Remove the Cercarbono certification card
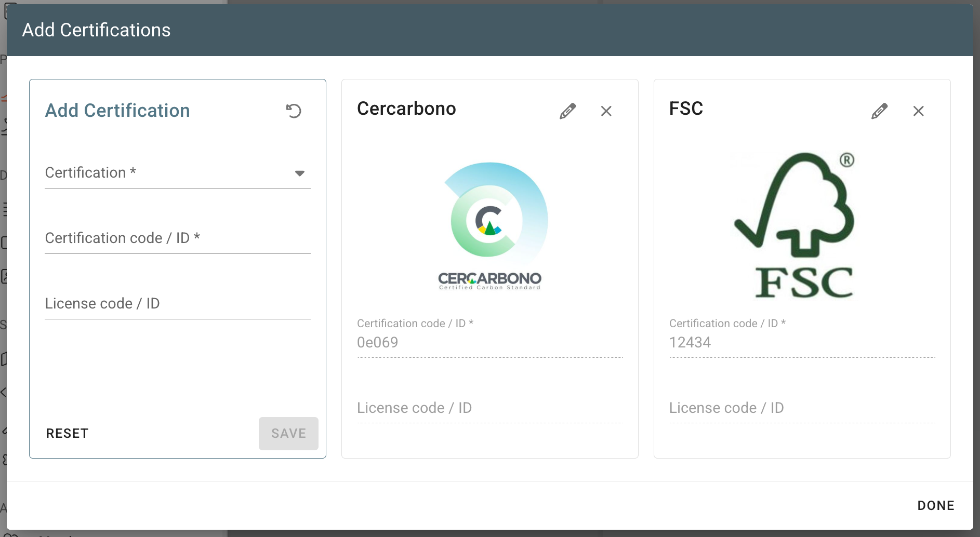The width and height of the screenshot is (980, 537). coord(606,111)
